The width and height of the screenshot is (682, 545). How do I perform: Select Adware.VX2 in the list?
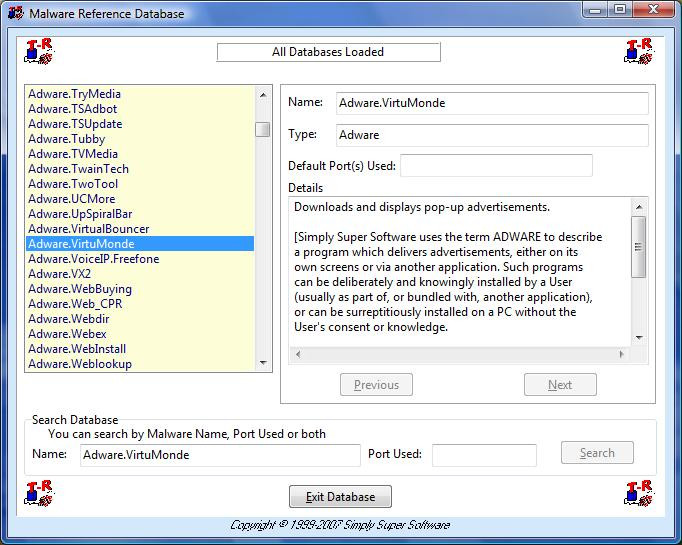140,274
